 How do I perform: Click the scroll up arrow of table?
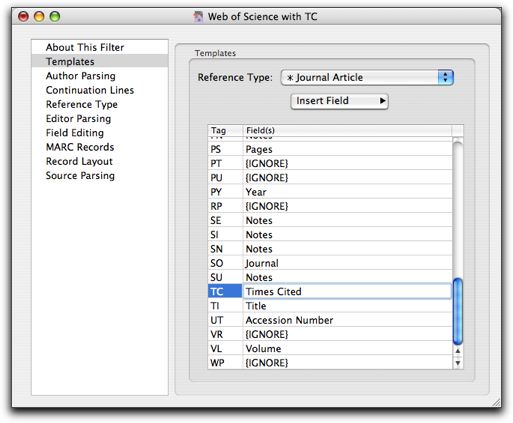click(x=458, y=351)
